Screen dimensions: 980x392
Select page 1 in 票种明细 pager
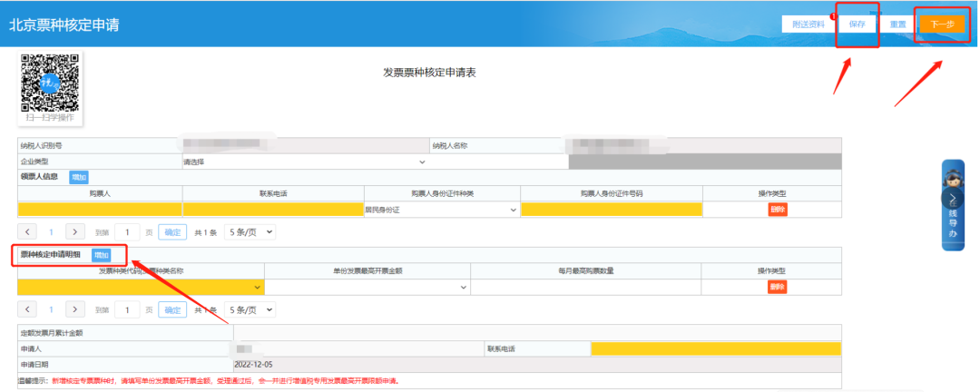tap(51, 310)
